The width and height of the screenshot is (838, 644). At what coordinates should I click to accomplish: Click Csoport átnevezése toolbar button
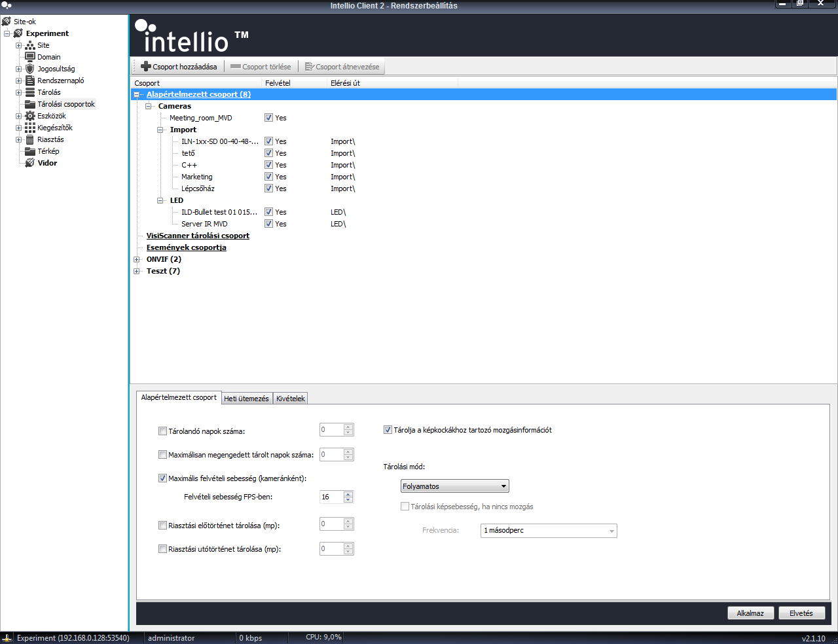coord(342,67)
